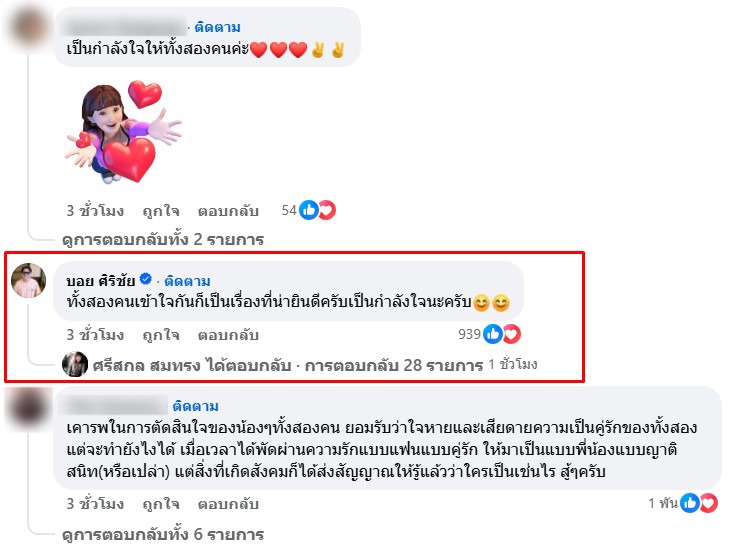This screenshot has width=756, height=548.
Task: Click the heart icon beside 1 พัน count
Action: coord(709,503)
